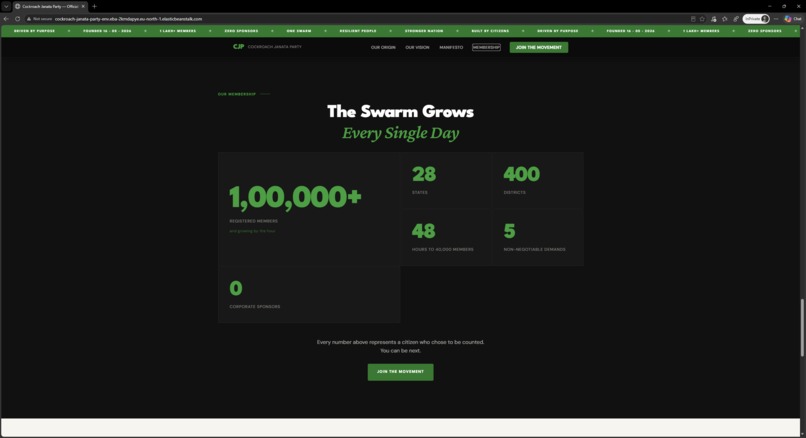The width and height of the screenshot is (806, 438).
Task: Click the 48 hours statistic
Action: click(x=424, y=231)
